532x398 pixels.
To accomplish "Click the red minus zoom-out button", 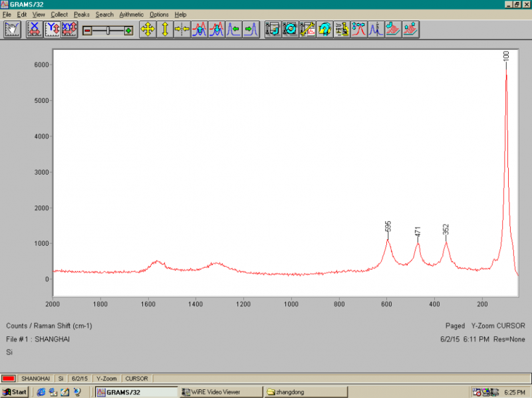I will [x=87, y=31].
